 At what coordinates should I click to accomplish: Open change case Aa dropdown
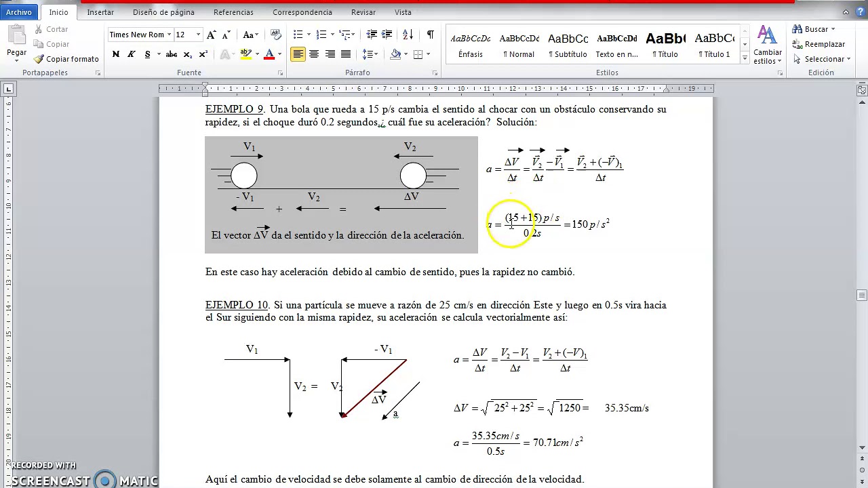(250, 35)
